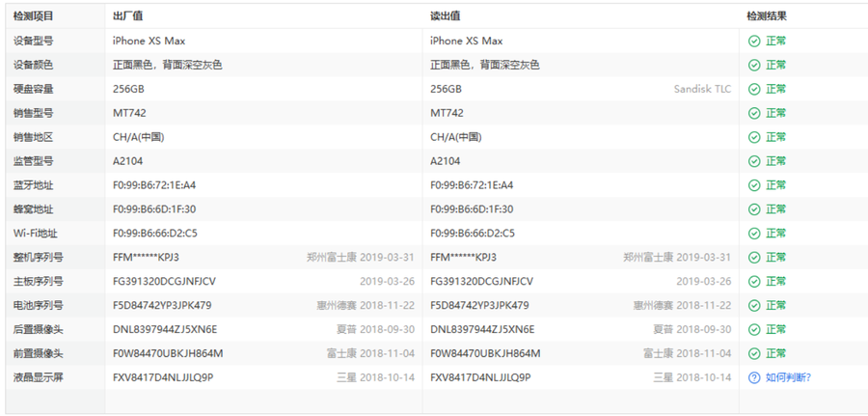This screenshot has height=416, width=868.
Task: Click the 液晶显示屏 row label
Action: (x=39, y=377)
